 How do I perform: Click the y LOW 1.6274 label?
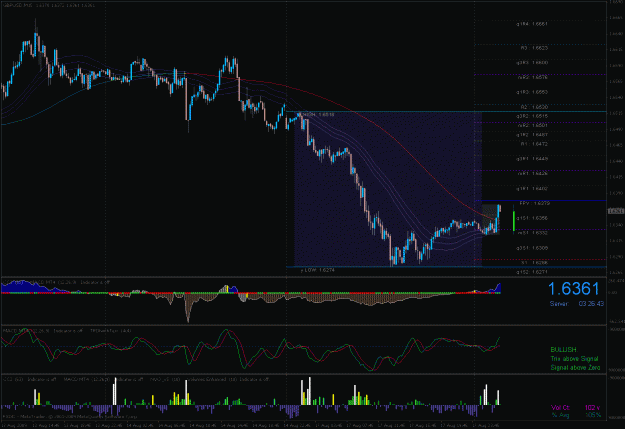point(318,270)
